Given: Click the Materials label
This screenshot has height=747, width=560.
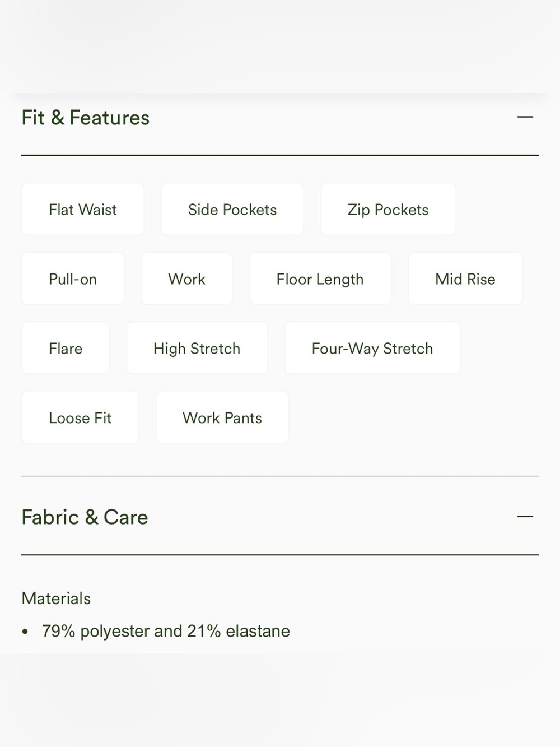Looking at the screenshot, I should [56, 598].
